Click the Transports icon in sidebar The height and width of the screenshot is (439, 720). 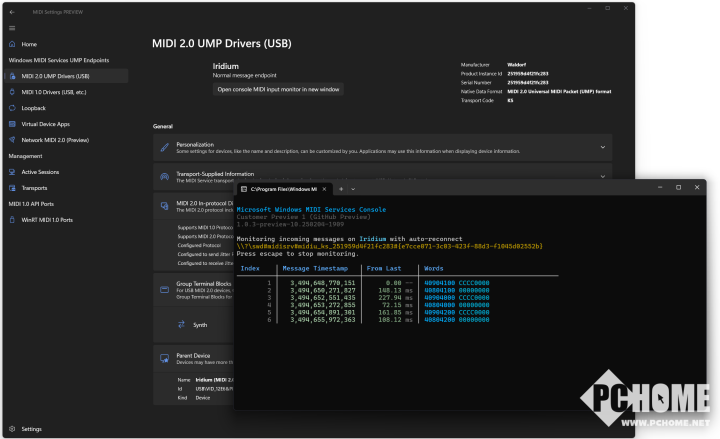click(12, 188)
